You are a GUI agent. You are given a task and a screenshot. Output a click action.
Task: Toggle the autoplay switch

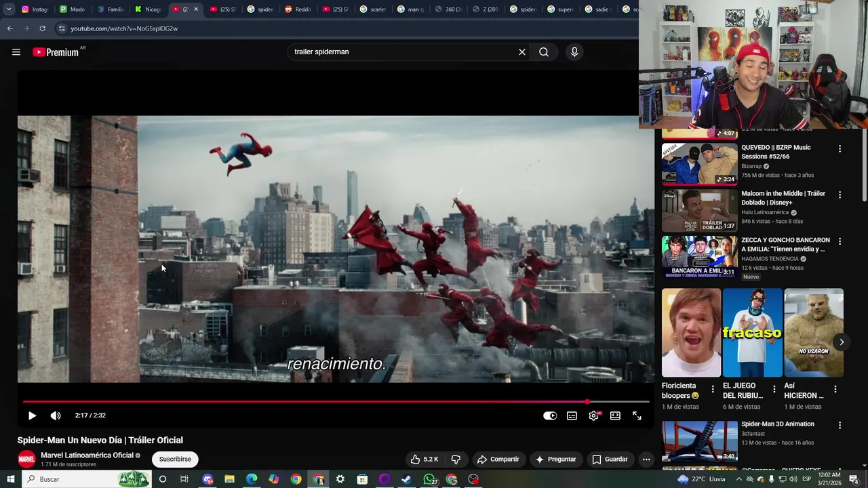(x=550, y=415)
